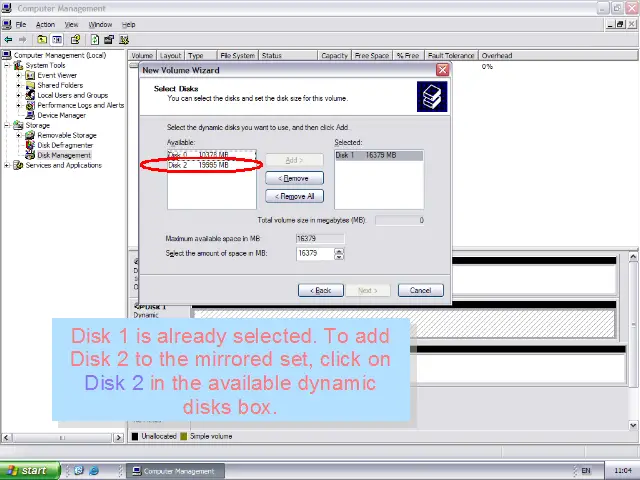Click Computer Management taskbar button

click(175, 471)
